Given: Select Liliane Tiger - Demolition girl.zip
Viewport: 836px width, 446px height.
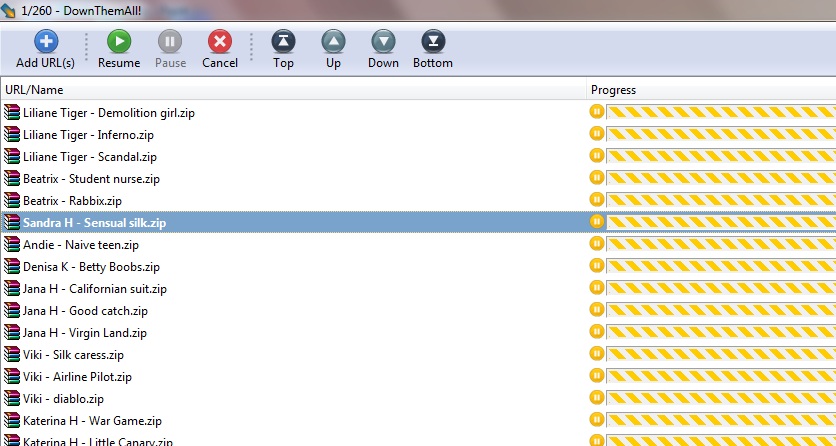Looking at the screenshot, I should point(108,113).
